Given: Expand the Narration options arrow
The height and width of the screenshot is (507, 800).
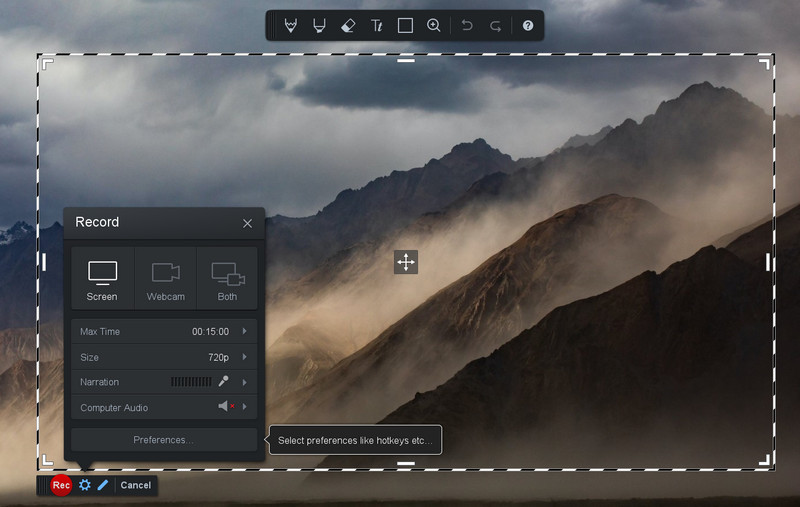Looking at the screenshot, I should pyautogui.click(x=245, y=382).
